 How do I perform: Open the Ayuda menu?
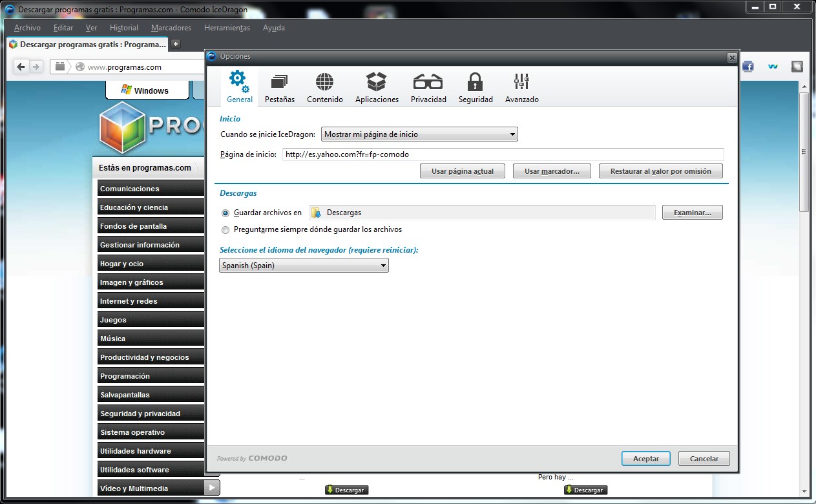274,28
